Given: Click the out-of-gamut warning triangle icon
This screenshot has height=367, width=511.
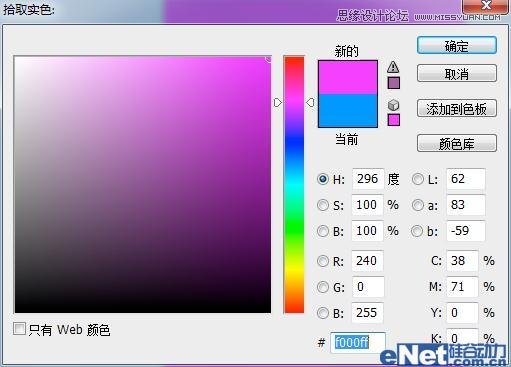Looking at the screenshot, I should pos(393,67).
